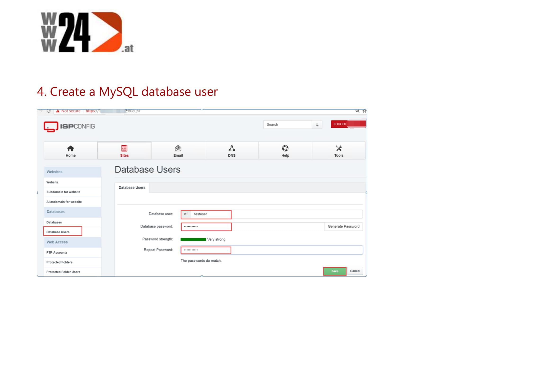Image resolution: width=554 pixels, height=392 pixels.
Task: Open the Tools wrench icon
Action: [339, 148]
